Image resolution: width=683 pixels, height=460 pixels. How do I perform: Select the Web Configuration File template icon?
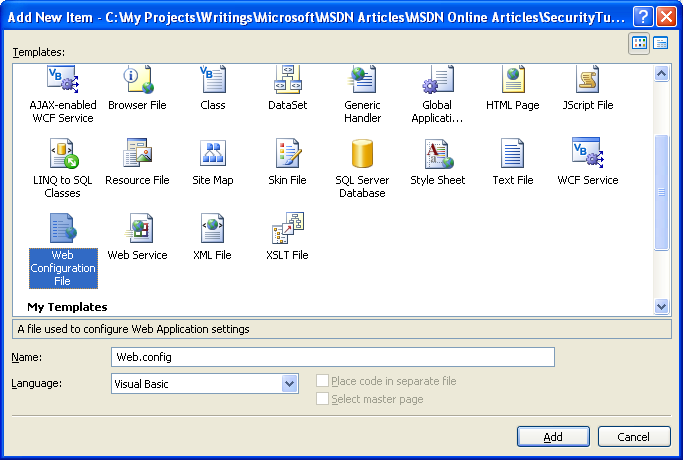[x=63, y=228]
